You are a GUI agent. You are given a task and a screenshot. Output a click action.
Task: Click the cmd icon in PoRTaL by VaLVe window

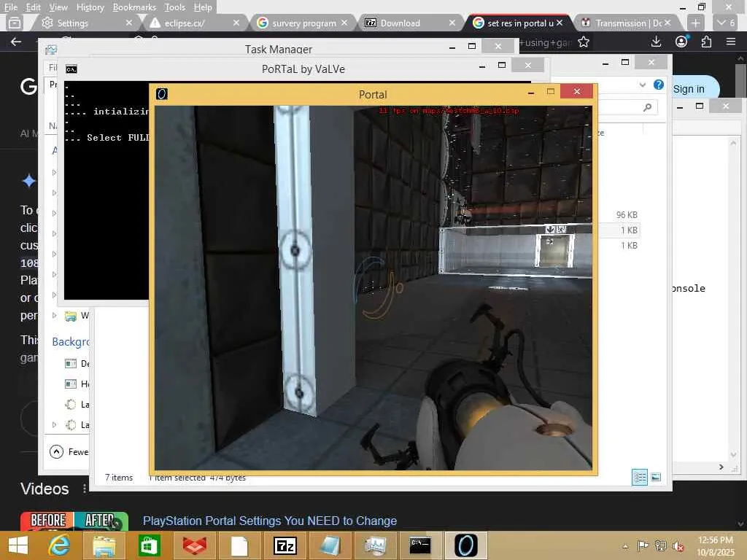(x=71, y=69)
